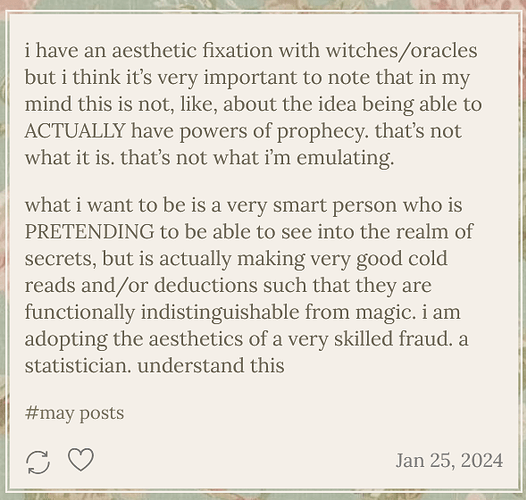Click the word 'emulating' ending first paragraph
The height and width of the screenshot is (500, 526).
[345, 159]
